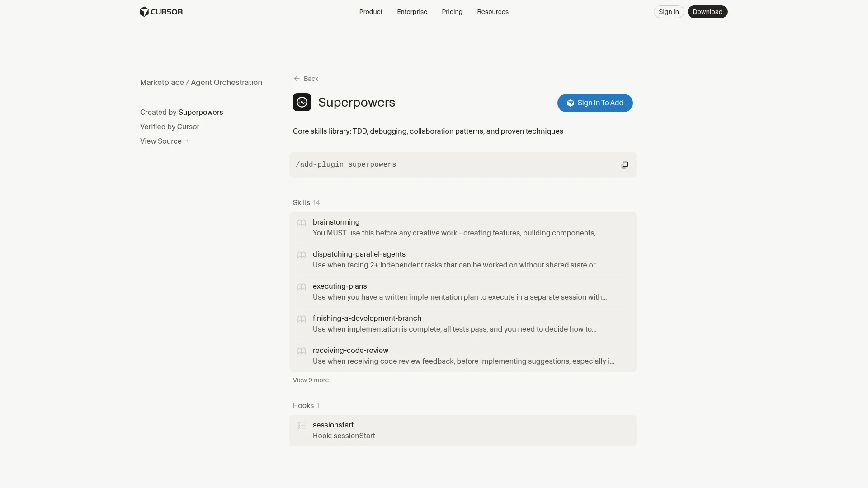Viewport: 868px width, 488px height.
Task: Open the Product menu
Action: pos(371,12)
